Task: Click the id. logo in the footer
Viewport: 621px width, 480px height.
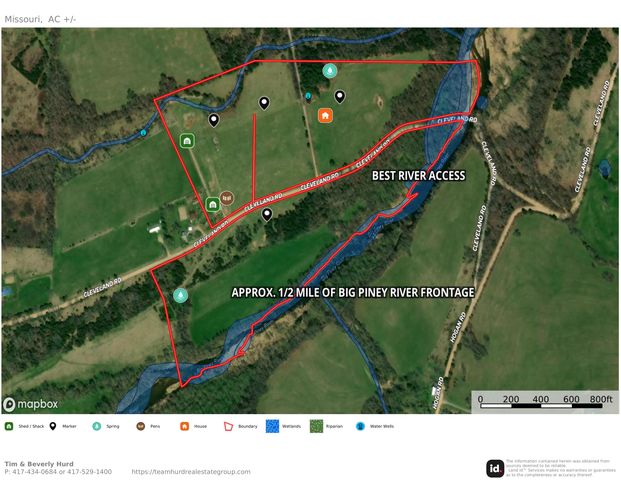Action: [x=495, y=469]
